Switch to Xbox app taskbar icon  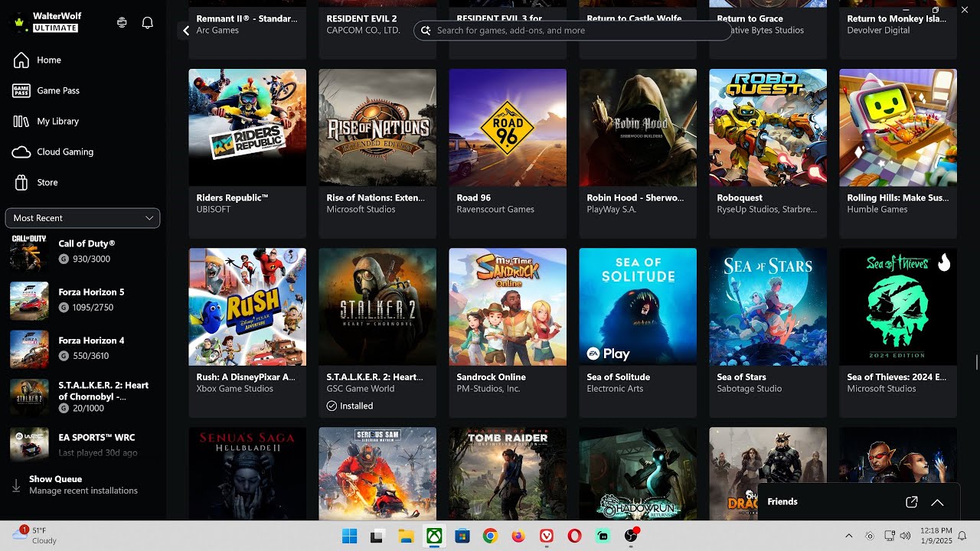click(434, 536)
